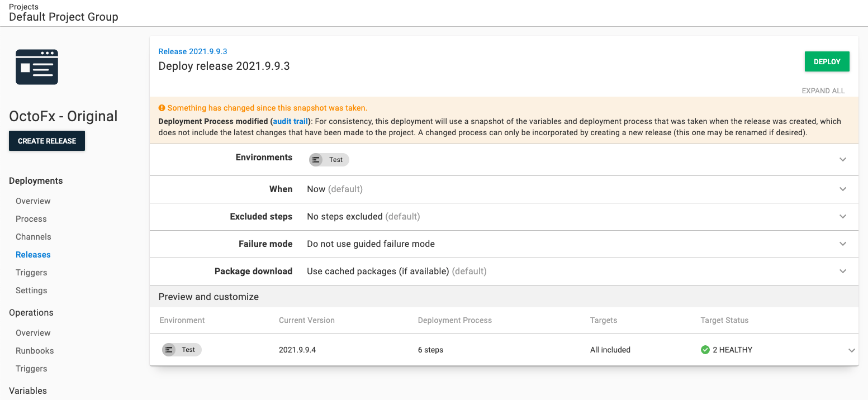Expand the Excluded steps section
The width and height of the screenshot is (868, 400).
point(843,216)
